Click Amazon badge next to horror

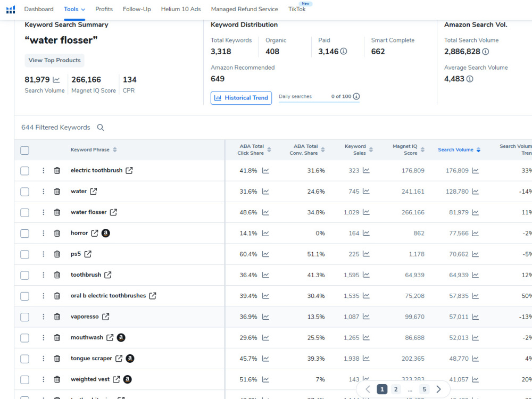click(105, 233)
